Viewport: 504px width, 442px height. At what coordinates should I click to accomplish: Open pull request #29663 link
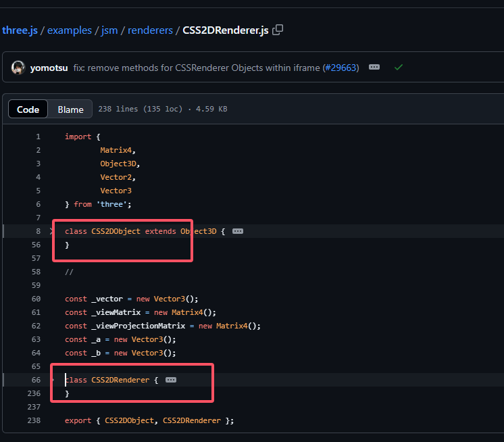click(x=340, y=68)
